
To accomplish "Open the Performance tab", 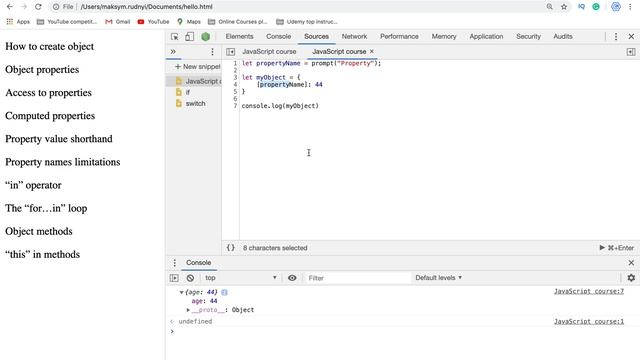I will tap(399, 36).
